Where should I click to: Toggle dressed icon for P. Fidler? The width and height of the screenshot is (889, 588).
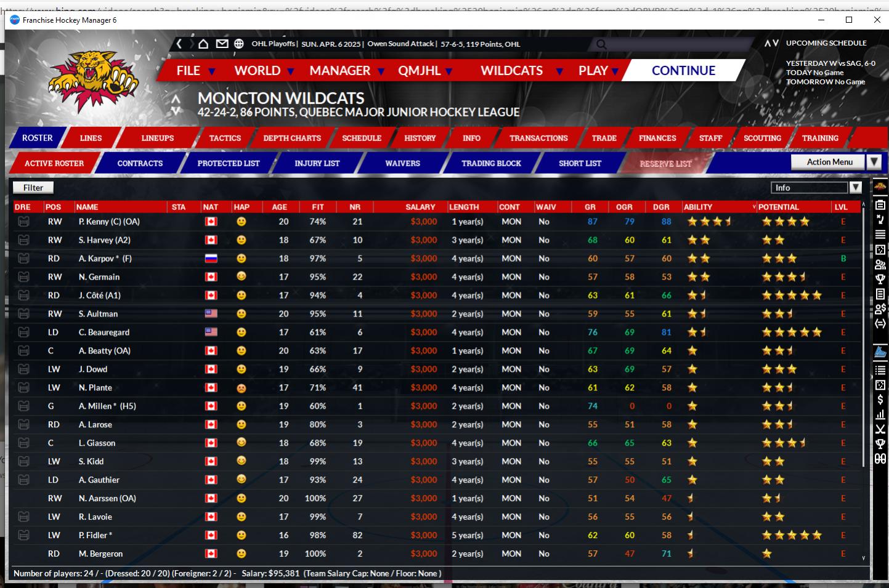tap(23, 536)
